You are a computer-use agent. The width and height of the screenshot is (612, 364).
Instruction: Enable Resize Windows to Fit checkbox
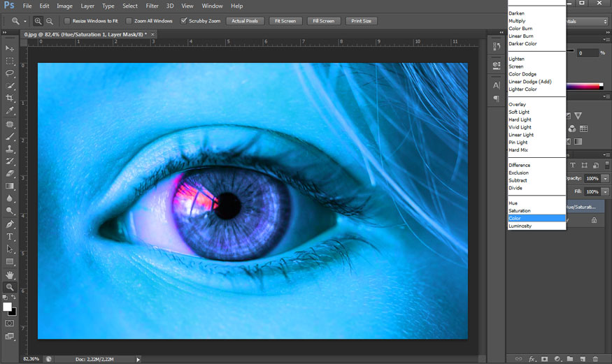(x=67, y=21)
